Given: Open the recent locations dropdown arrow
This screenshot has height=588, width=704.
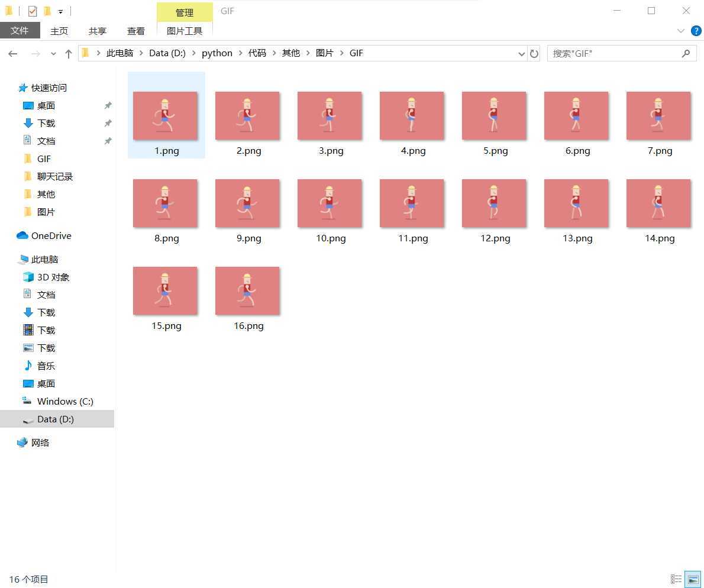Looking at the screenshot, I should [53, 54].
